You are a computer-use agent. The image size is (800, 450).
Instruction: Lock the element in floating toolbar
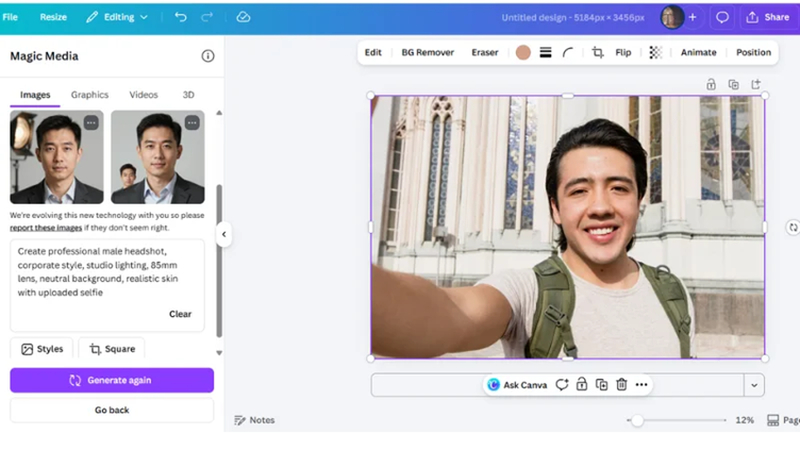582,385
